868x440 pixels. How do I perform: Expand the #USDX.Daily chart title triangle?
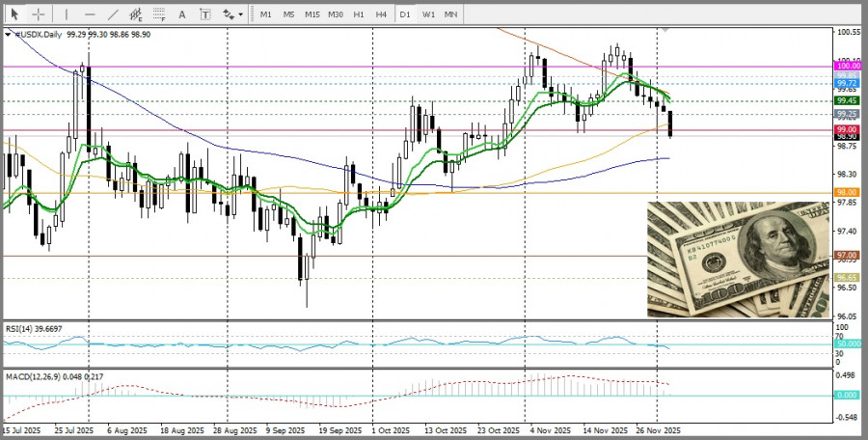9,34
